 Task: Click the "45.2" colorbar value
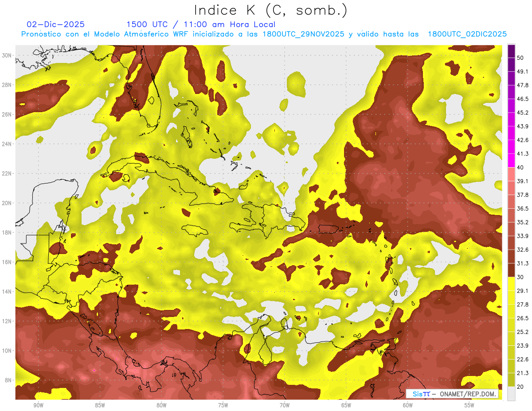[x=522, y=113]
